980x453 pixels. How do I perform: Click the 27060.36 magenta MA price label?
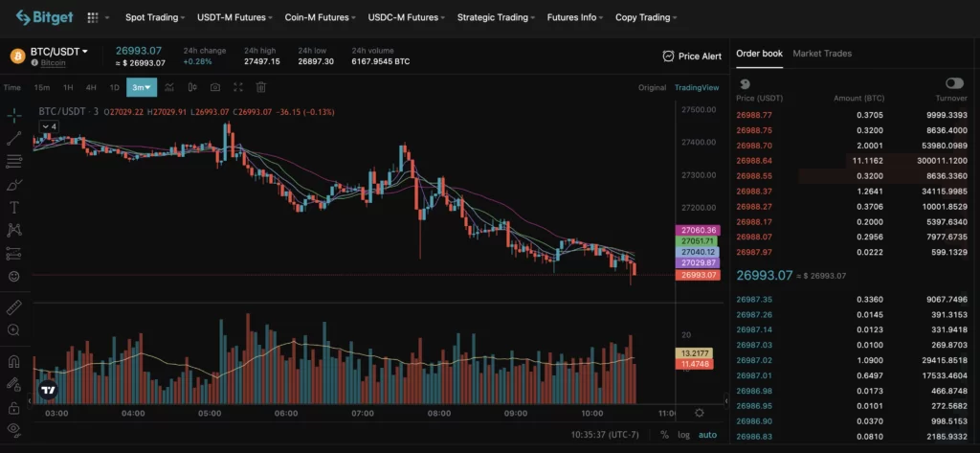pos(698,230)
